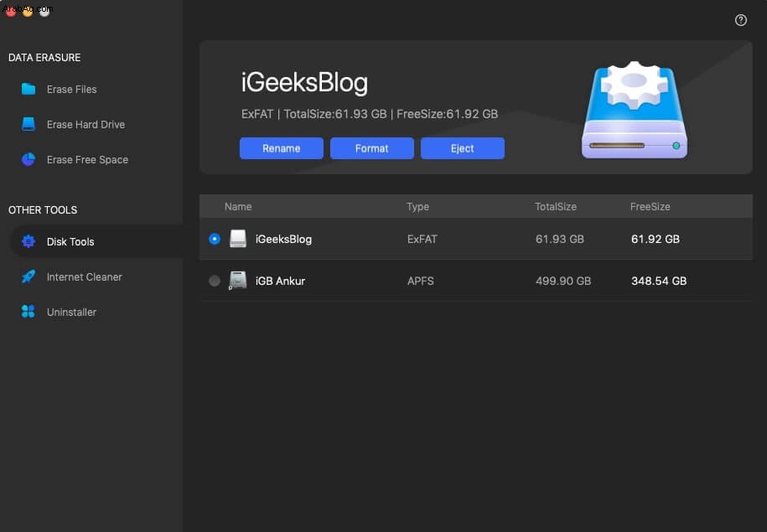Select Erase Hard Drive disk icon
This screenshot has width=767, height=532.
coord(29,124)
